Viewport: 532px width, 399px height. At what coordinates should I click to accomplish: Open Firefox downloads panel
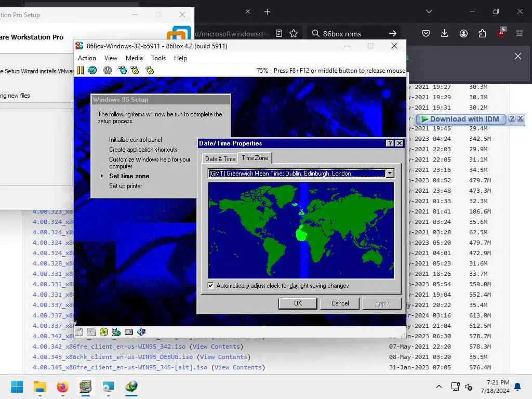click(445, 33)
